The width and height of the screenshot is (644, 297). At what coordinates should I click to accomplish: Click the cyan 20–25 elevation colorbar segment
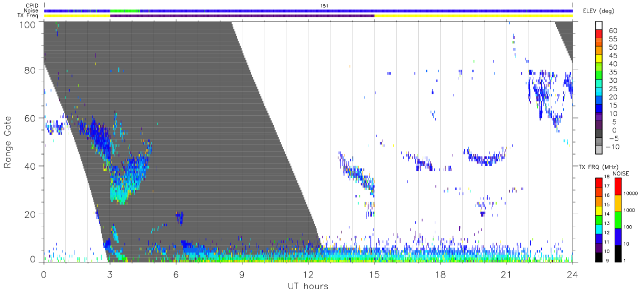point(599,93)
